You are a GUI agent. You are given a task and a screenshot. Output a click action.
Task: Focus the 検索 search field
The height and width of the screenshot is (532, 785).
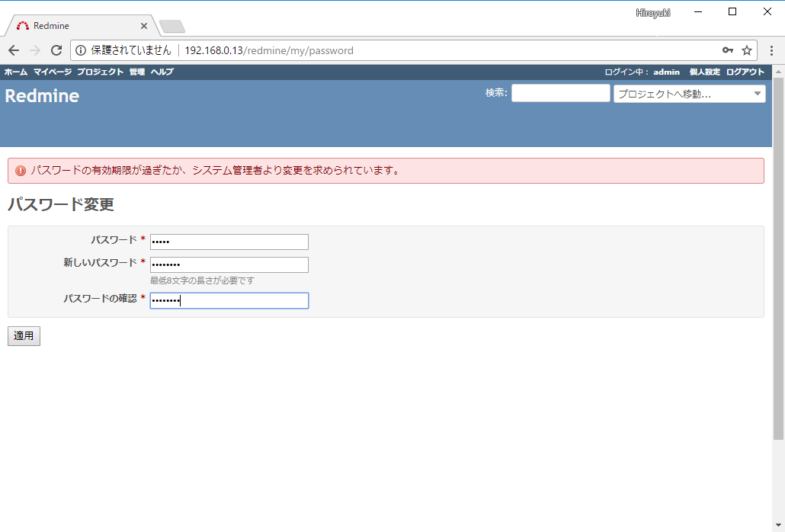click(x=561, y=93)
